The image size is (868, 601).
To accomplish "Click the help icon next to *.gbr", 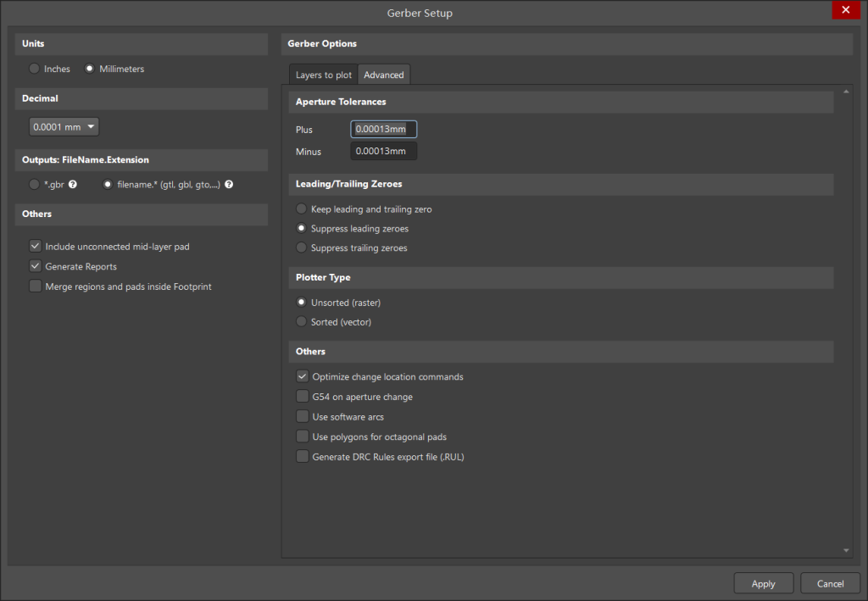I will tap(73, 184).
